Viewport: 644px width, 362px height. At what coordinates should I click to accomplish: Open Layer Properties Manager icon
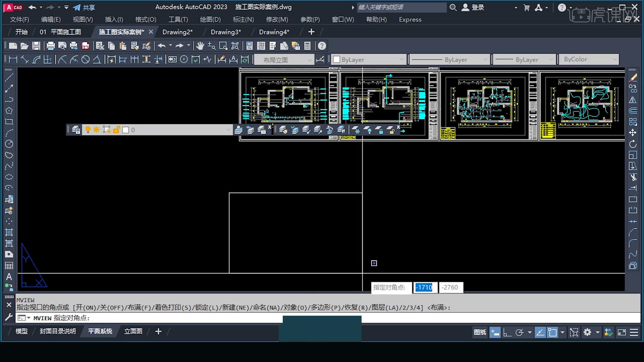(76, 130)
